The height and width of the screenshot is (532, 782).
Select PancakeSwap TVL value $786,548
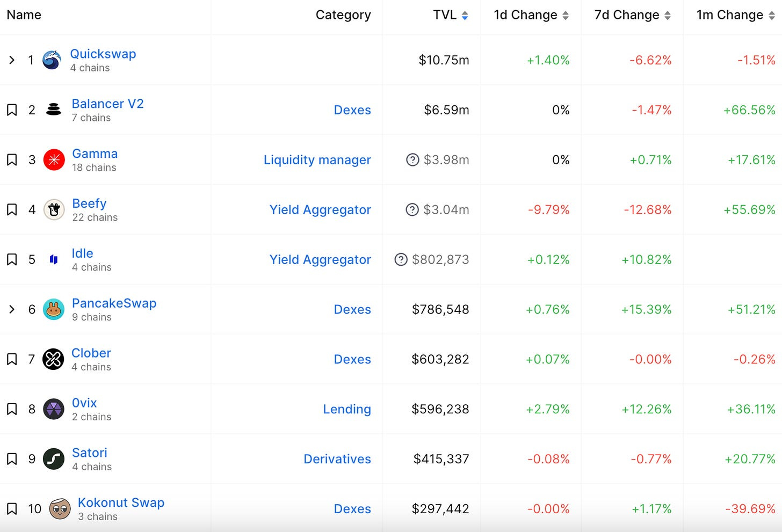440,310
